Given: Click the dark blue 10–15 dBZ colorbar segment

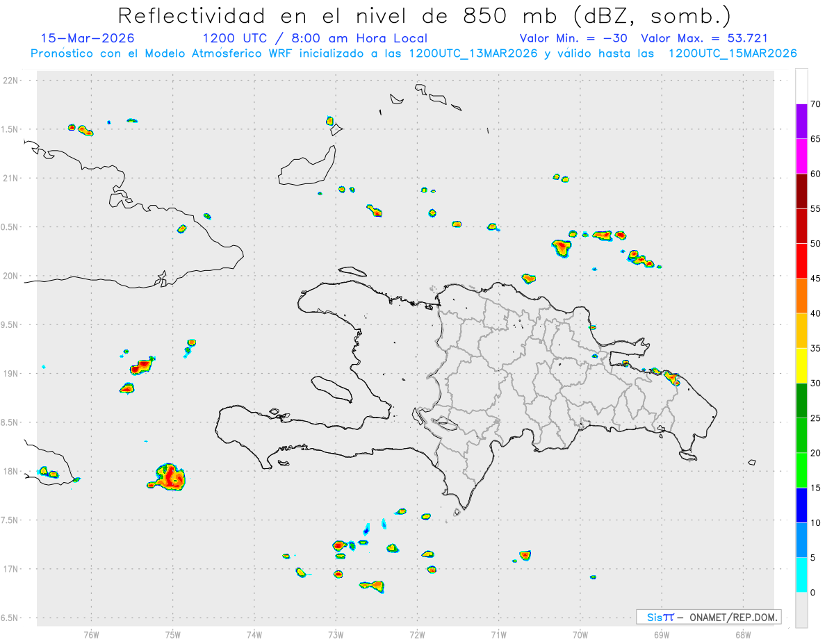Looking at the screenshot, I should pyautogui.click(x=801, y=505).
